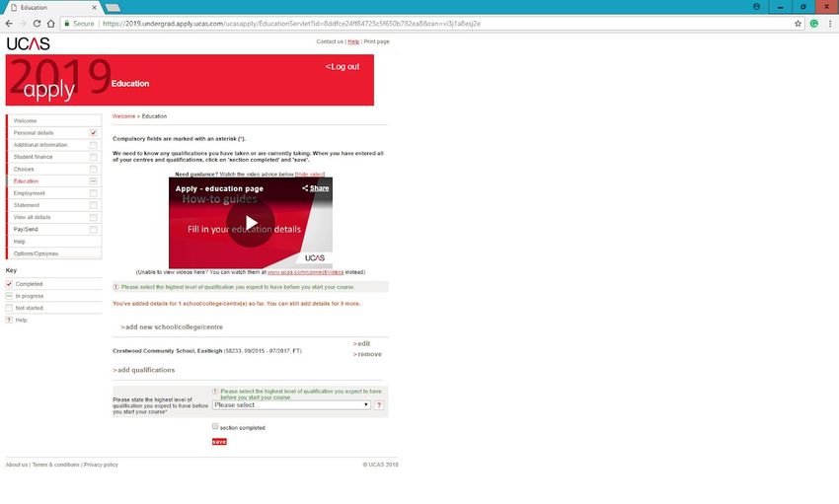
Task: Open the Welcome sidebar section
Action: (25, 120)
